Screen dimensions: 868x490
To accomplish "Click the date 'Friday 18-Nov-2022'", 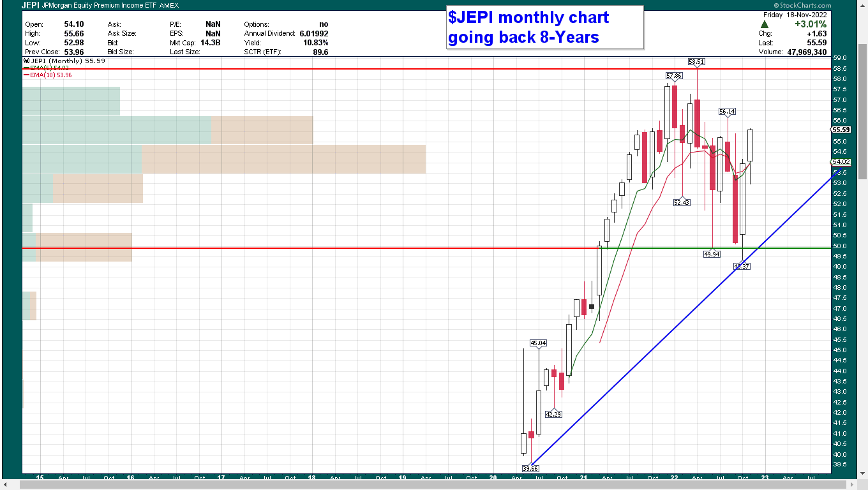I will click(795, 14).
